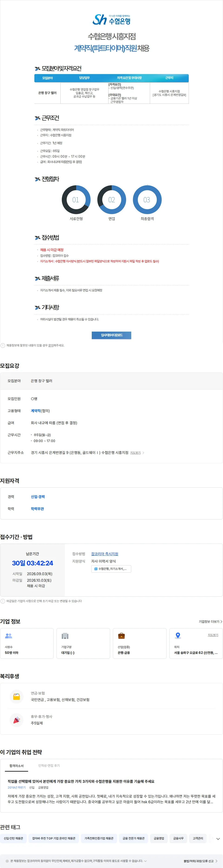Click the 02 면접 step circle
Image resolution: width=223 pixels, height=868 pixels.
click(111, 199)
